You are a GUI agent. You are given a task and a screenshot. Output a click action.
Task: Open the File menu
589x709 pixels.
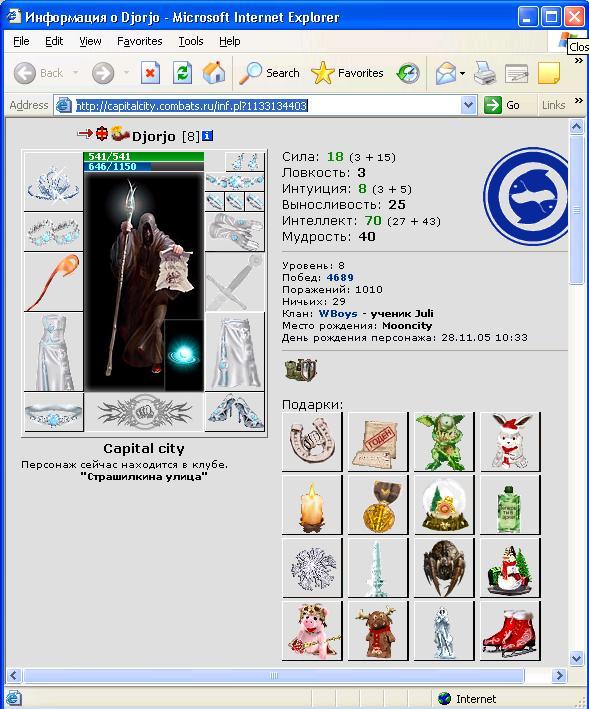tap(21, 41)
